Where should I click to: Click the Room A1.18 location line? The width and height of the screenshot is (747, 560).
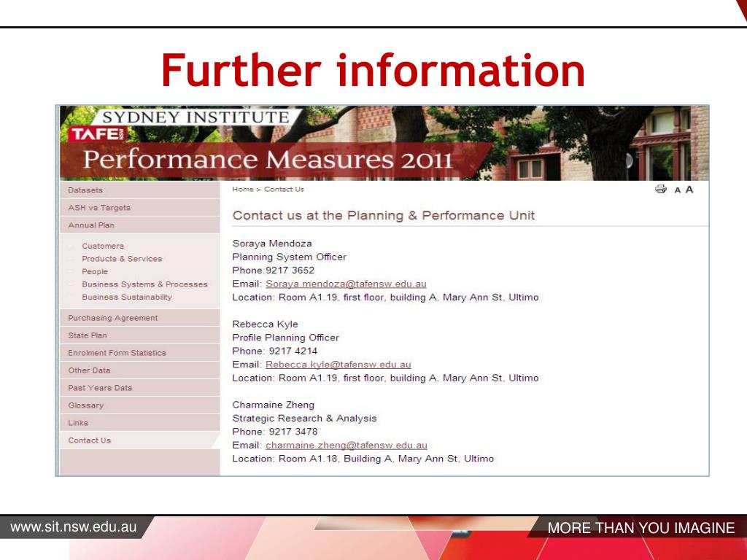point(363,459)
